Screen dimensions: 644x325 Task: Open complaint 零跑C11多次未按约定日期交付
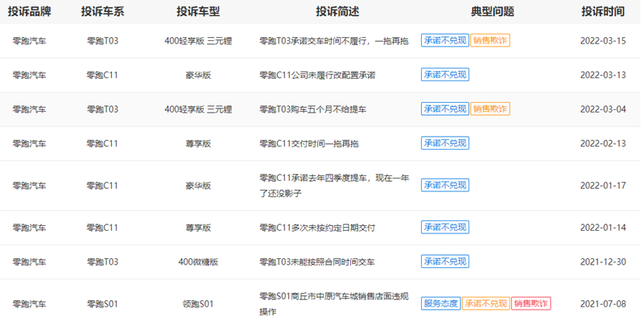(317, 228)
